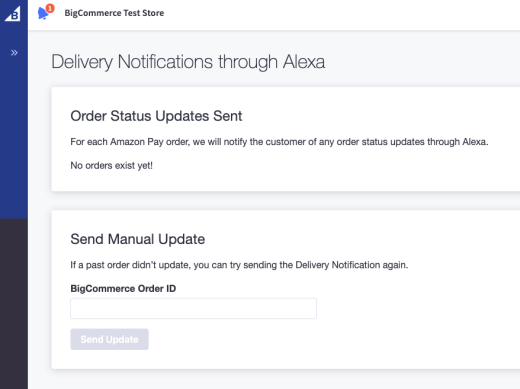Viewport: 520px width, 389px height.
Task: Click empty space beside Send Update button
Action: click(x=300, y=339)
